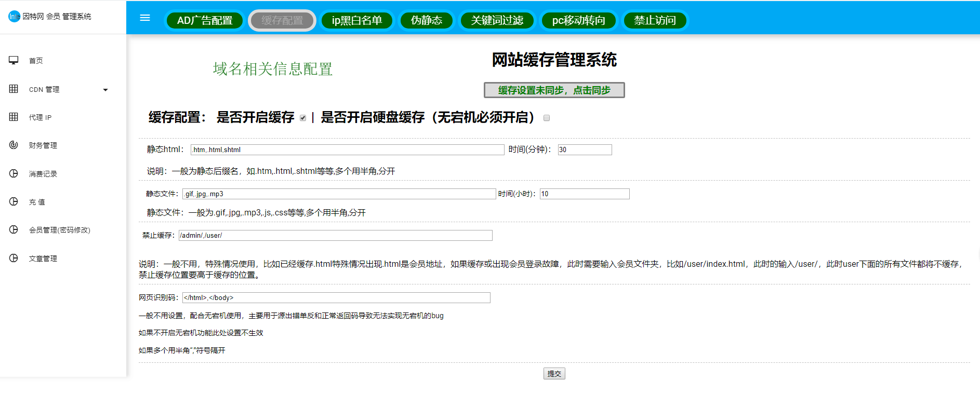Click the pie icon beside 消费记录
This screenshot has width=980, height=408.
click(14, 173)
